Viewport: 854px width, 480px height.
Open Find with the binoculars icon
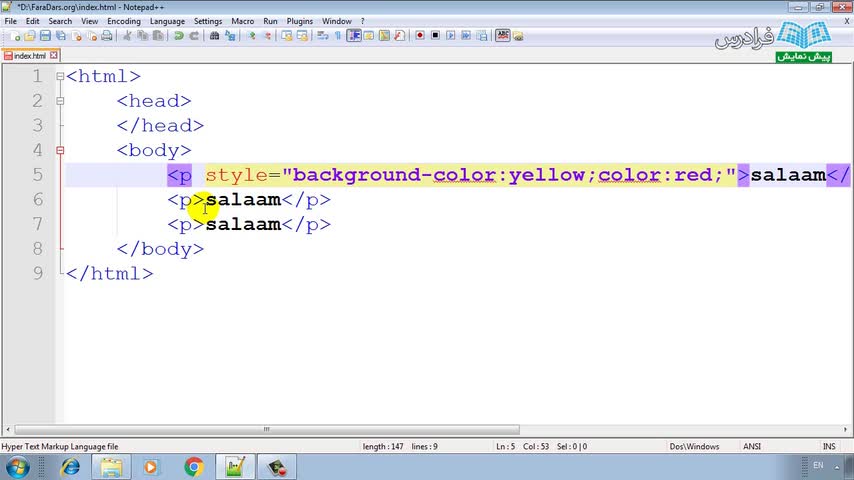tap(215, 36)
